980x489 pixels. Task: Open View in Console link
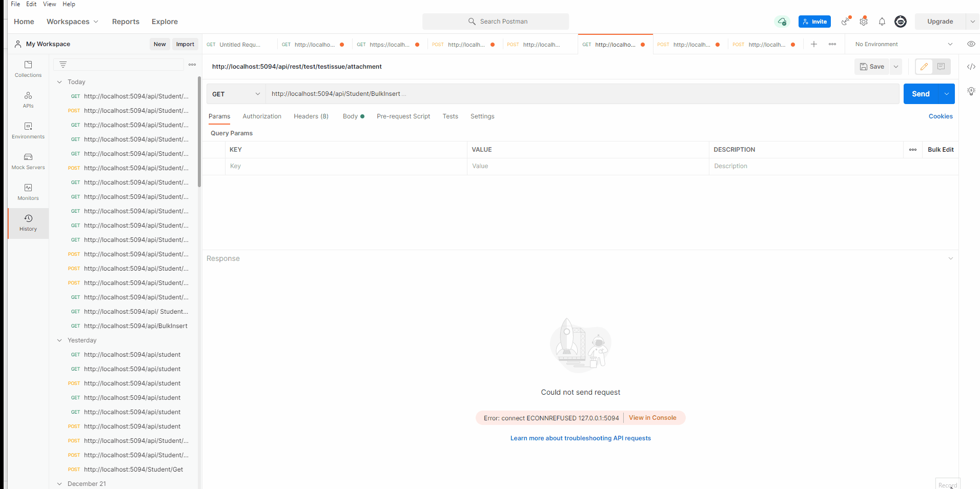(x=652, y=417)
